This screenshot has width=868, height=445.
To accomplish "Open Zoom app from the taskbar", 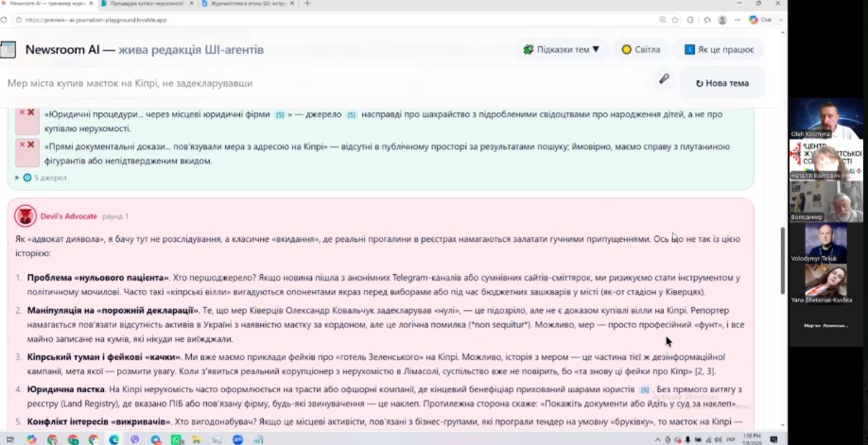I will (237, 439).
